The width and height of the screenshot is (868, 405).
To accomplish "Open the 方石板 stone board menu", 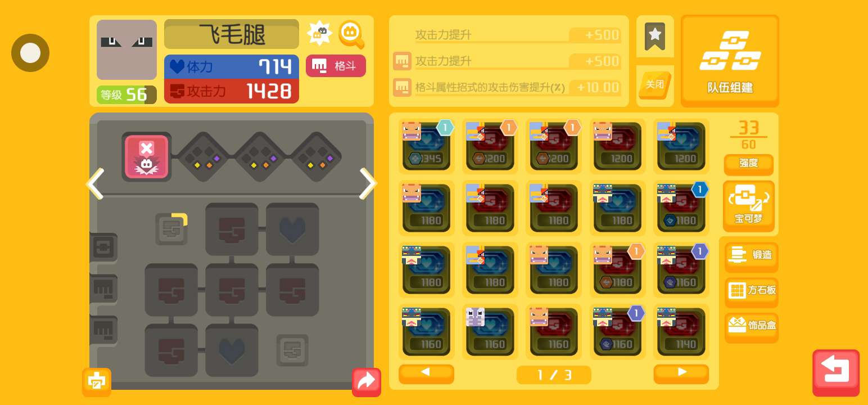I will (752, 291).
